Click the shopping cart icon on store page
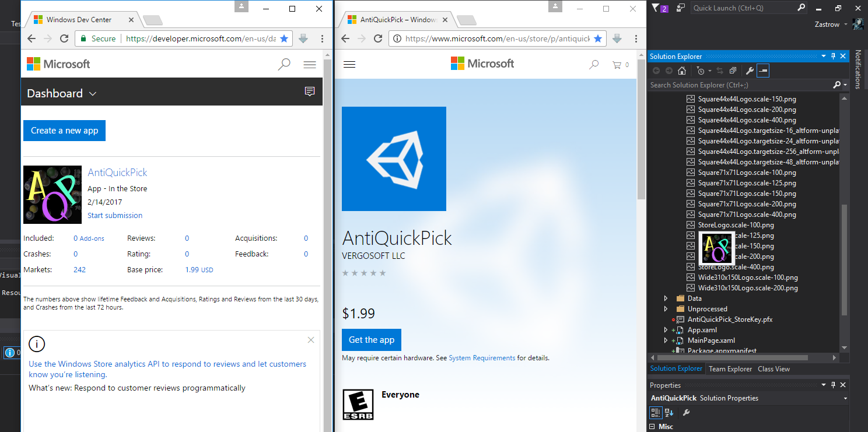868x432 pixels. click(617, 65)
